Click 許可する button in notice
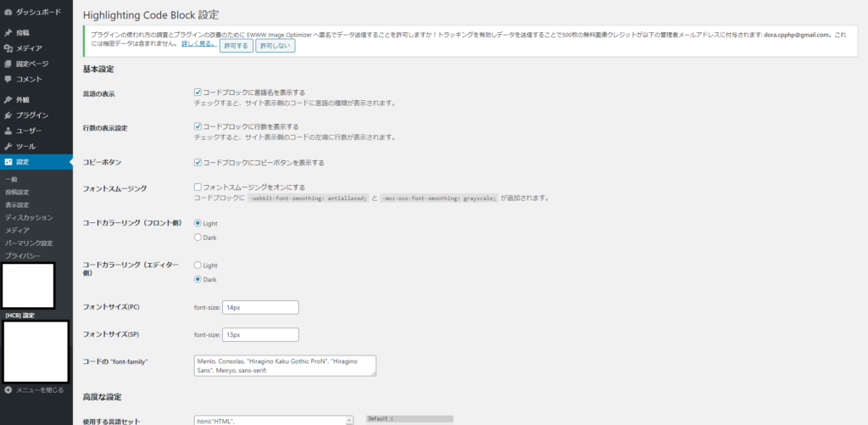The width and height of the screenshot is (868, 425). coord(236,46)
